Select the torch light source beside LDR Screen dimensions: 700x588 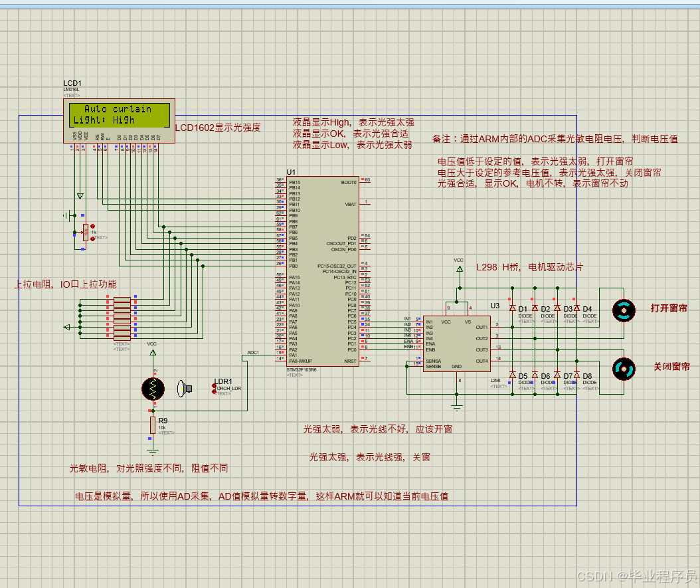click(x=184, y=389)
